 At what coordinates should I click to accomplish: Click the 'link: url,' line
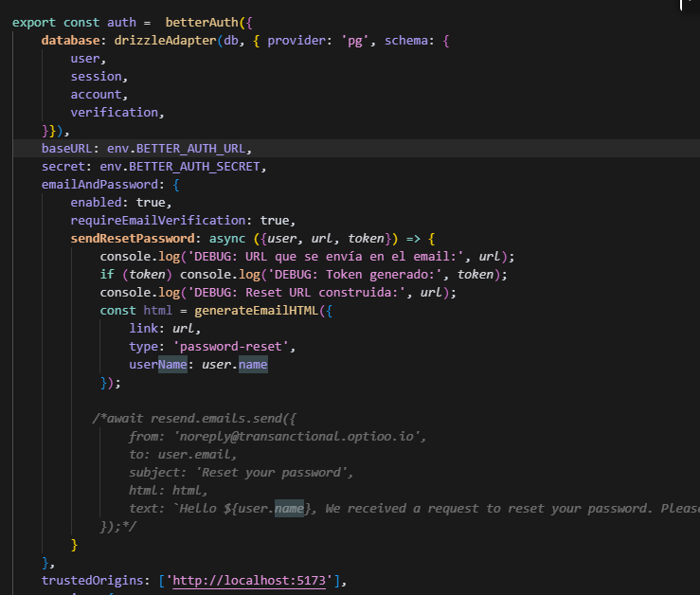pyautogui.click(x=165, y=329)
